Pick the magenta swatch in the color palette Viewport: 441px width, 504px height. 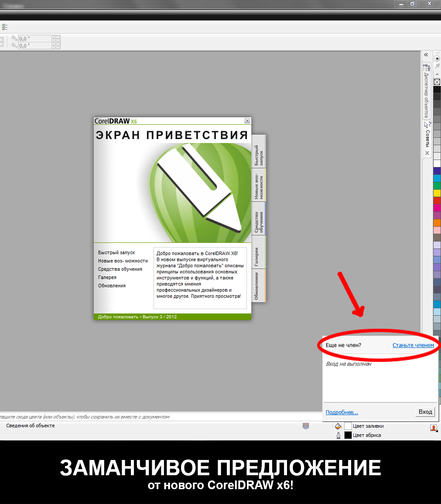(x=437, y=208)
